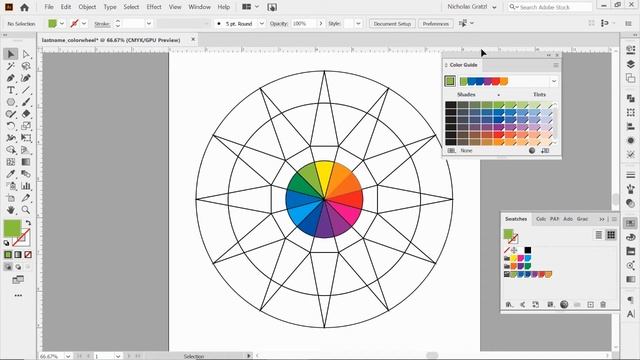Pick the black swatch in Swatches panel
The image size is (640, 360).
[528, 250]
